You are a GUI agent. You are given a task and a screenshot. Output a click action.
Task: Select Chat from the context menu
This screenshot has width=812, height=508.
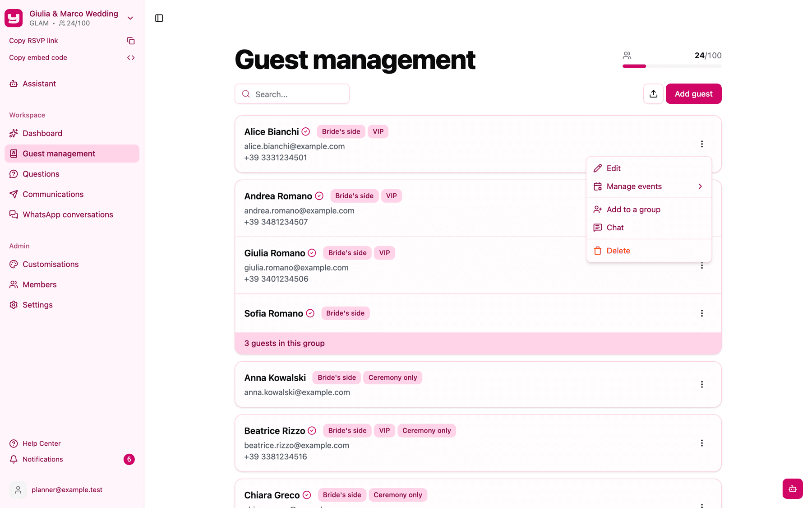pos(649,228)
